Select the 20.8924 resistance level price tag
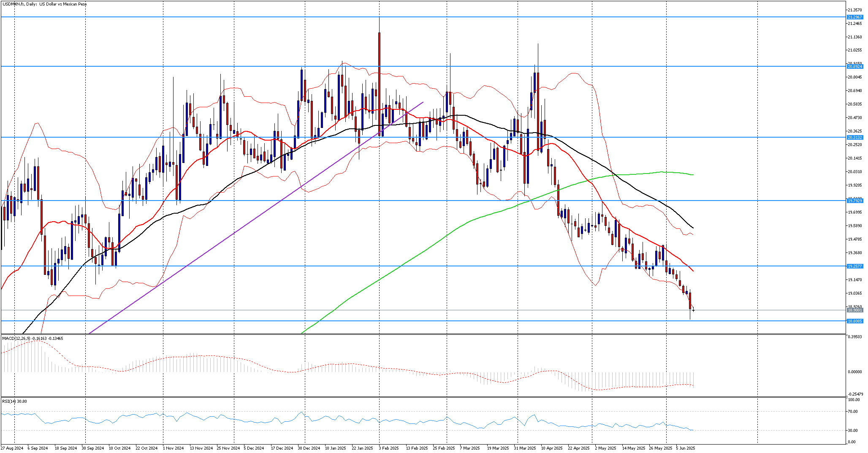This screenshot has height=453, width=868. pos(855,66)
